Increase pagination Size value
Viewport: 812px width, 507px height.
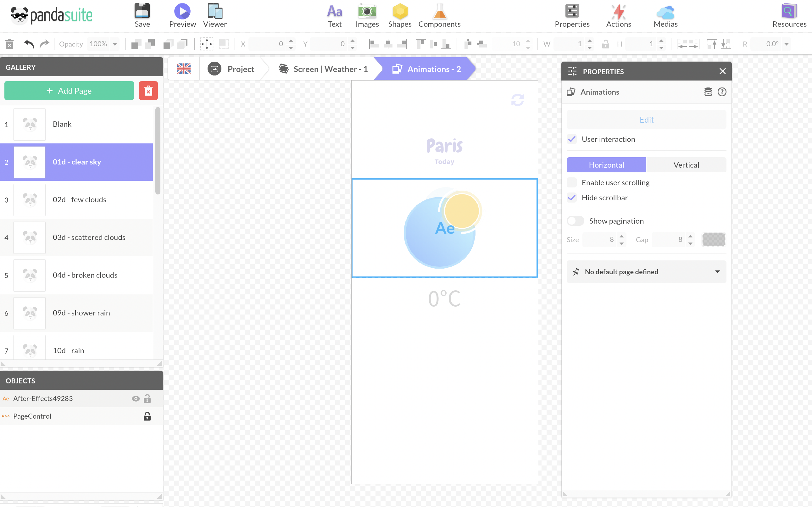[621, 237]
